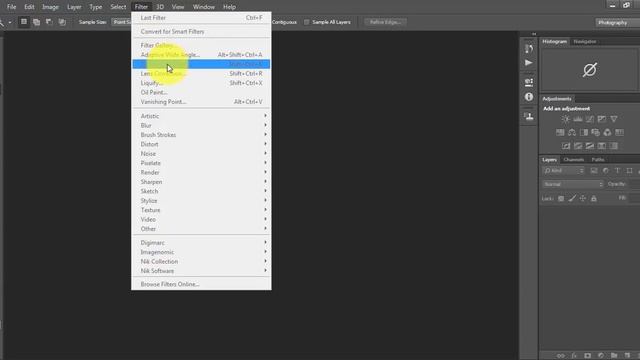Add a Channel Mixer adjustment
Screen dimensions: 640x360
(607, 133)
